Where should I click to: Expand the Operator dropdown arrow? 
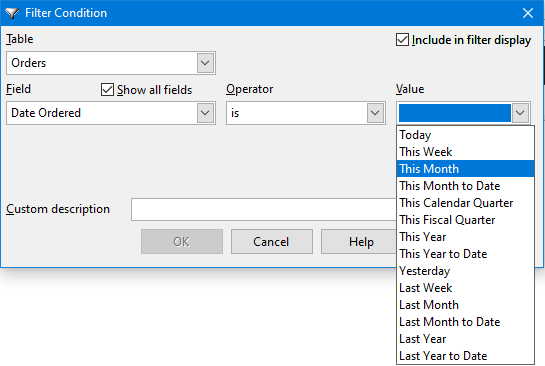coord(375,113)
